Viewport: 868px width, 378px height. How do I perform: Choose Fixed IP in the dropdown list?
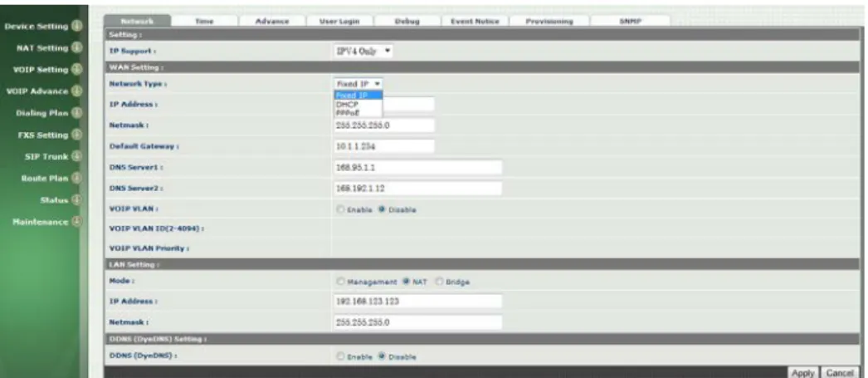(358, 96)
